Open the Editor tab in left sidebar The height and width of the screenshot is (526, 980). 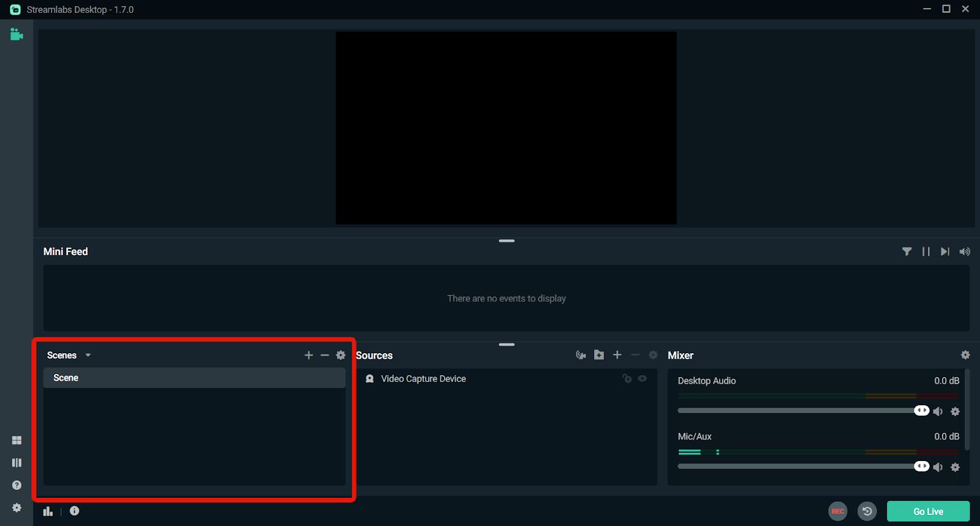17,34
